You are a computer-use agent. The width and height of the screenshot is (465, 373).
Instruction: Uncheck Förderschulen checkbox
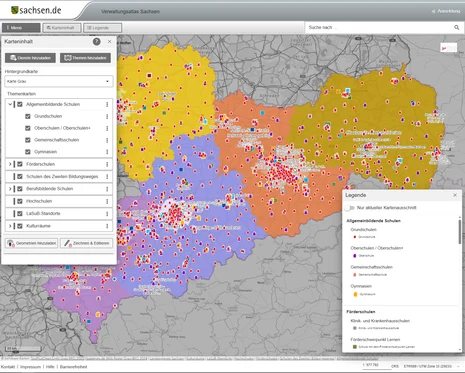click(20, 164)
